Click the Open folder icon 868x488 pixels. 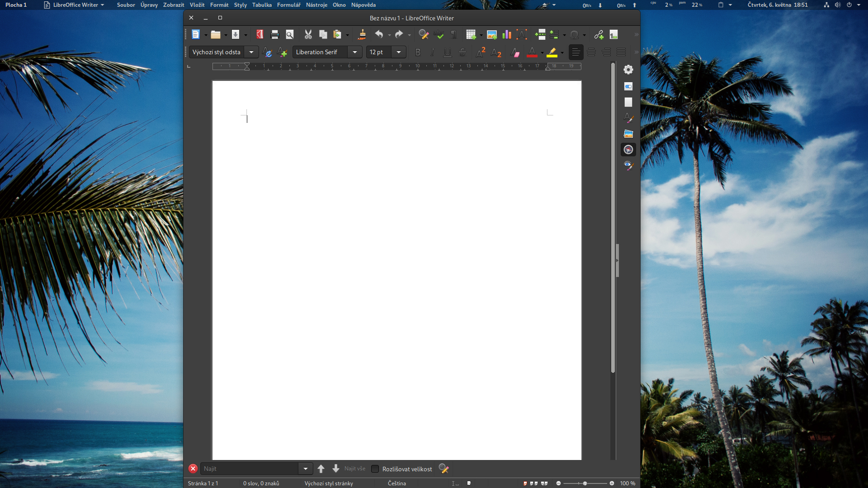coord(216,34)
